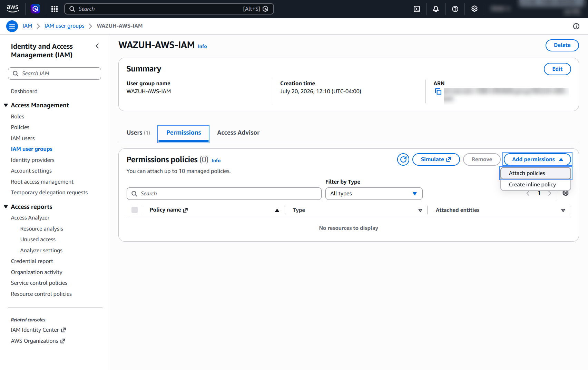588x370 pixels.
Task: Click the AWS logo home icon
Action: tap(13, 9)
